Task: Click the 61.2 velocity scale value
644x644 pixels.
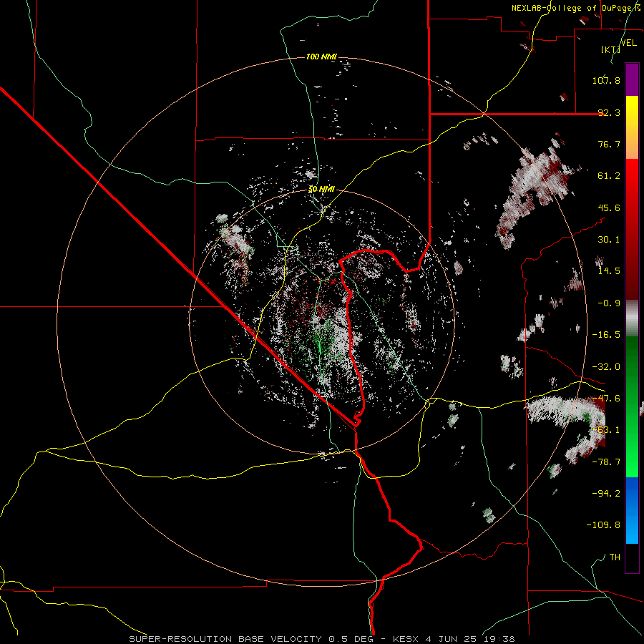Action: click(609, 176)
